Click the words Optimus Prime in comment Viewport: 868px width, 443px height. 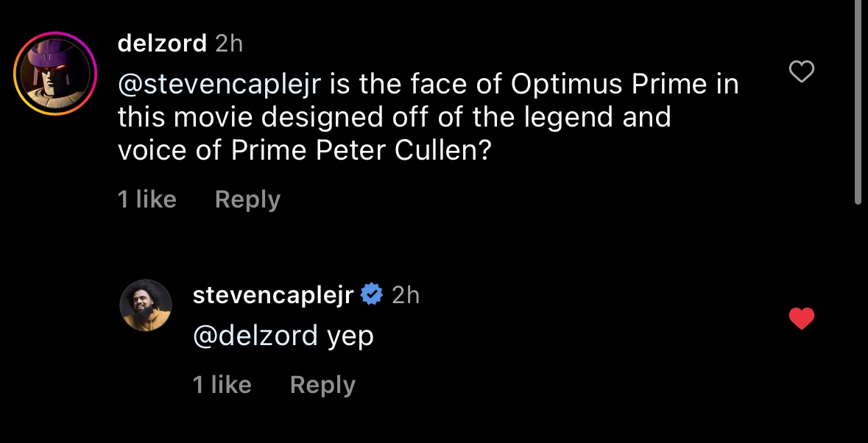click(x=608, y=85)
